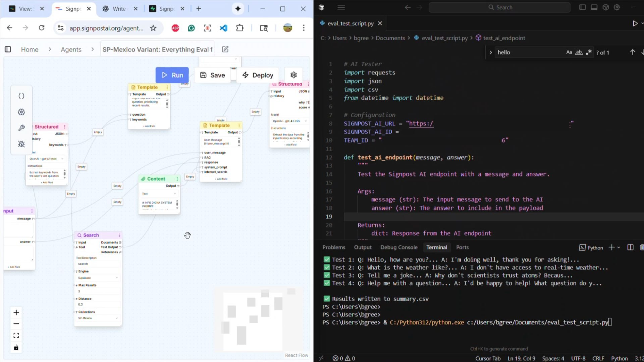Split the terminal pane

[630, 247]
